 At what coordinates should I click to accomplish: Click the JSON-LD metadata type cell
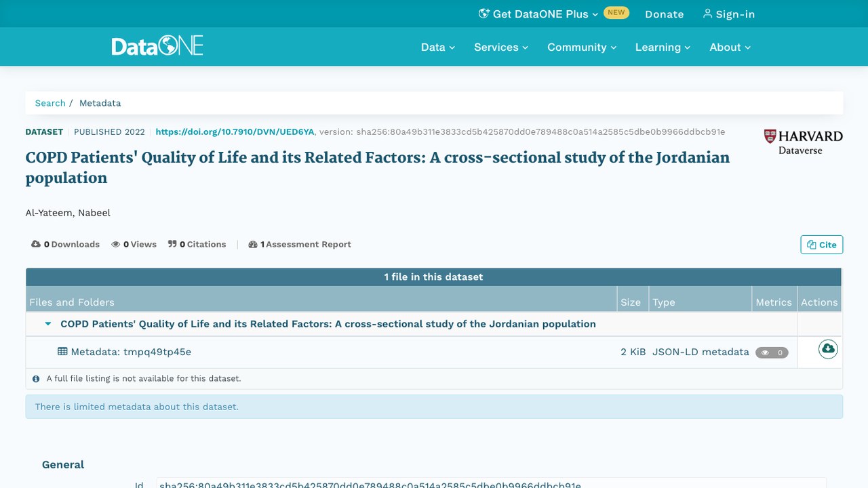coord(701,352)
